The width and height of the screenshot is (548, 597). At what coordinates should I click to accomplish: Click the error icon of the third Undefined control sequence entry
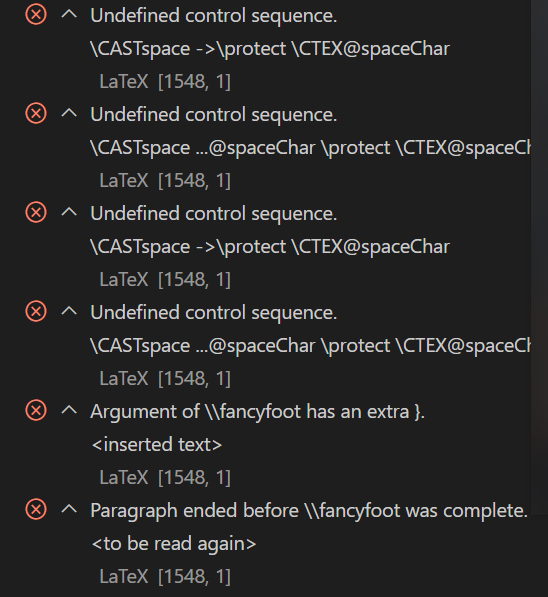click(36, 212)
